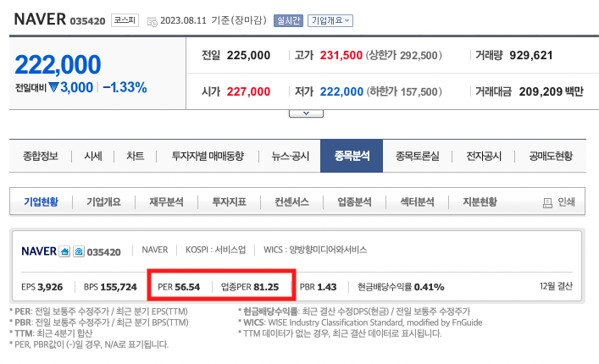
Task: Switch to the 전자공시 tab
Action: coord(484,156)
